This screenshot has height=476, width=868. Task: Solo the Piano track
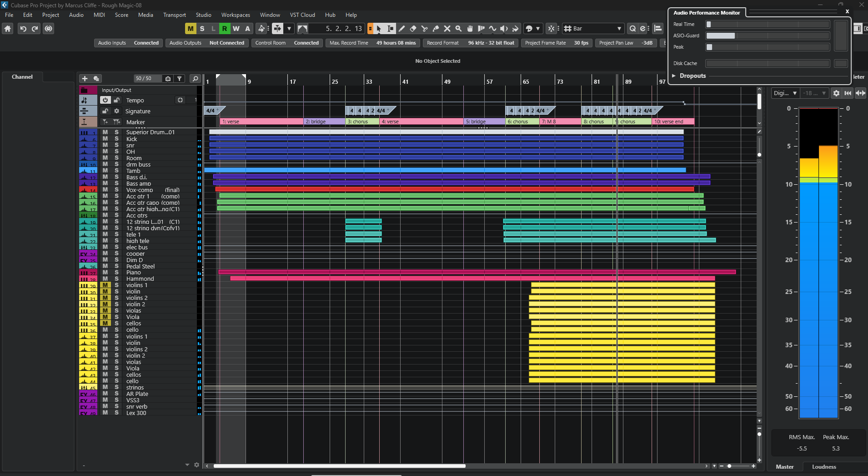coord(116,273)
